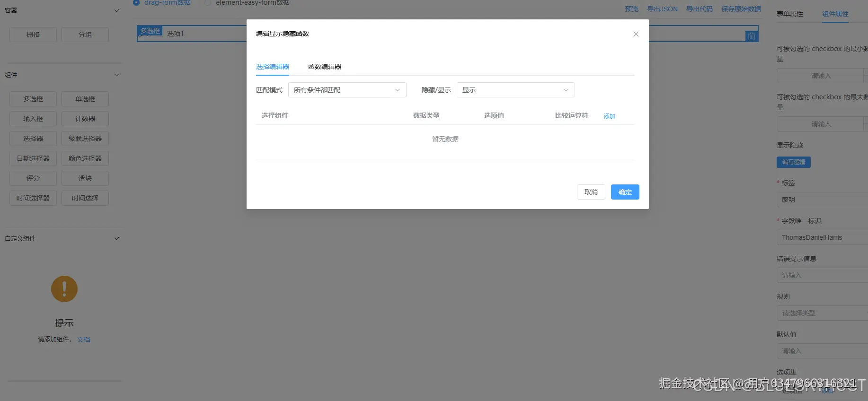Confirm with the 确定 button

pyautogui.click(x=625, y=192)
